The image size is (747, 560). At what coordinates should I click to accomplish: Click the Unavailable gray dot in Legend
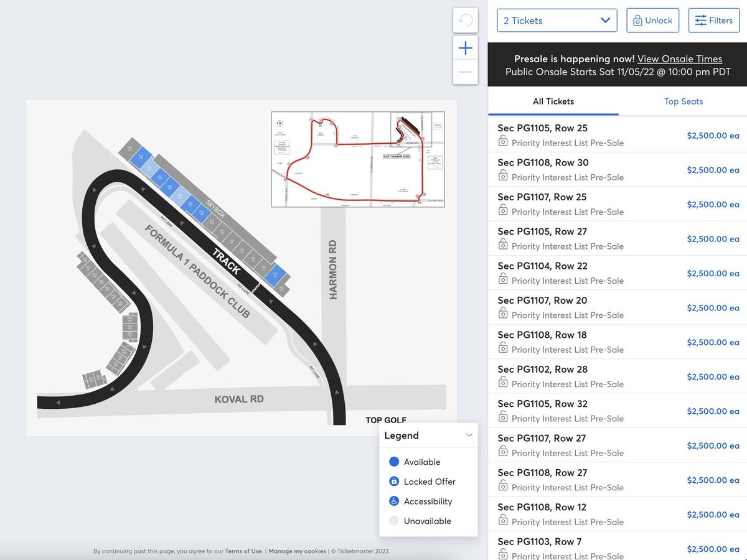(x=393, y=521)
